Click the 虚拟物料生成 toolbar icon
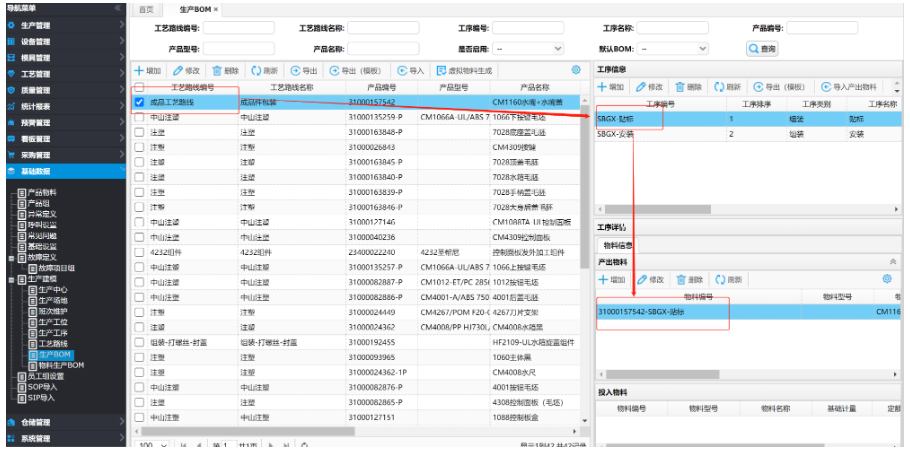Screen dimensions: 910x450 [441, 70]
